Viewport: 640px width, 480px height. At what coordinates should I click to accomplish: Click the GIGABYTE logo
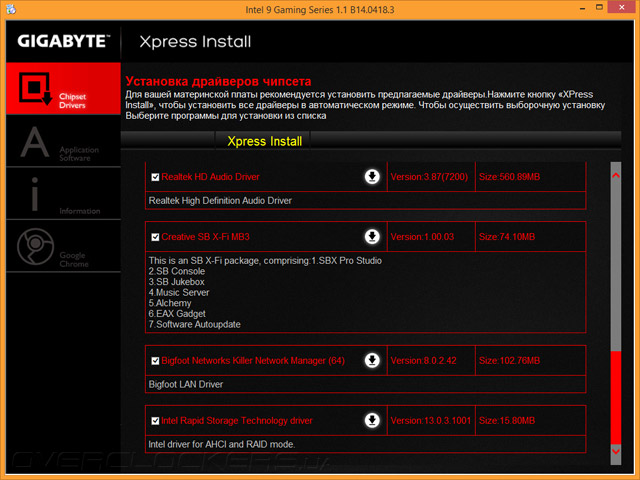(x=64, y=41)
